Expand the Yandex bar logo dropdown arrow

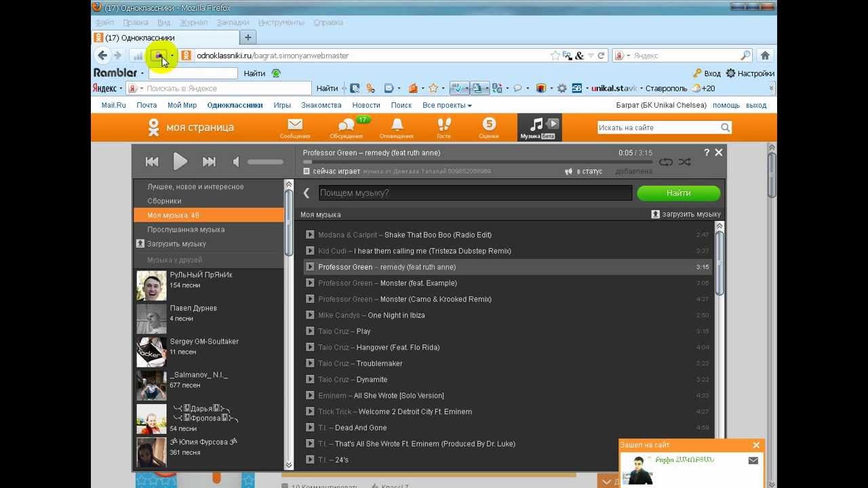point(121,88)
